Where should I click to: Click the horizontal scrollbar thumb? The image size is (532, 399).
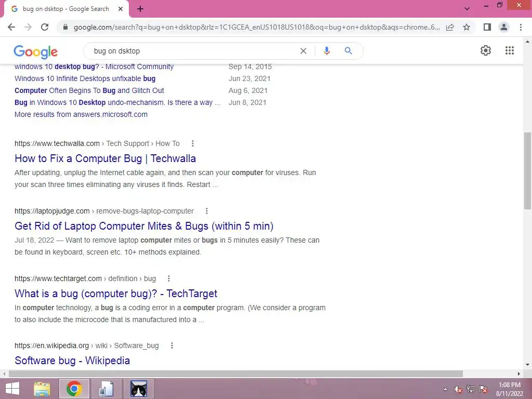coord(235,374)
